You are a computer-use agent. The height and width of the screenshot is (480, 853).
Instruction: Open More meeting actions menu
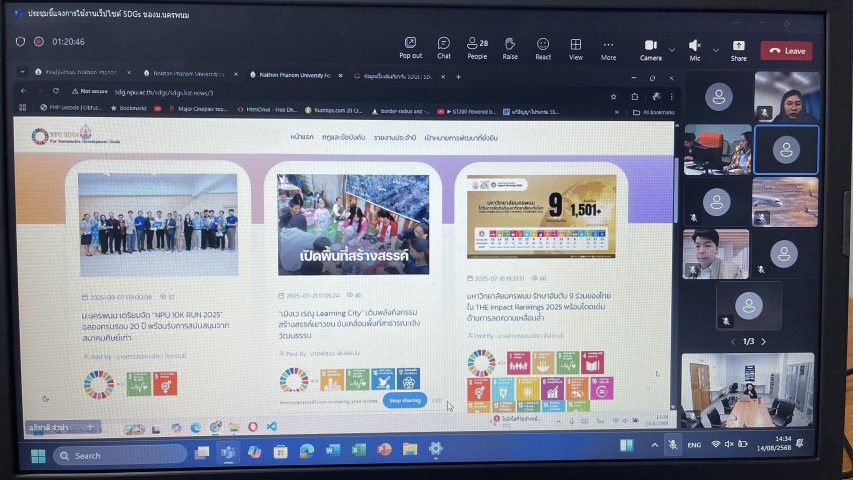point(608,48)
